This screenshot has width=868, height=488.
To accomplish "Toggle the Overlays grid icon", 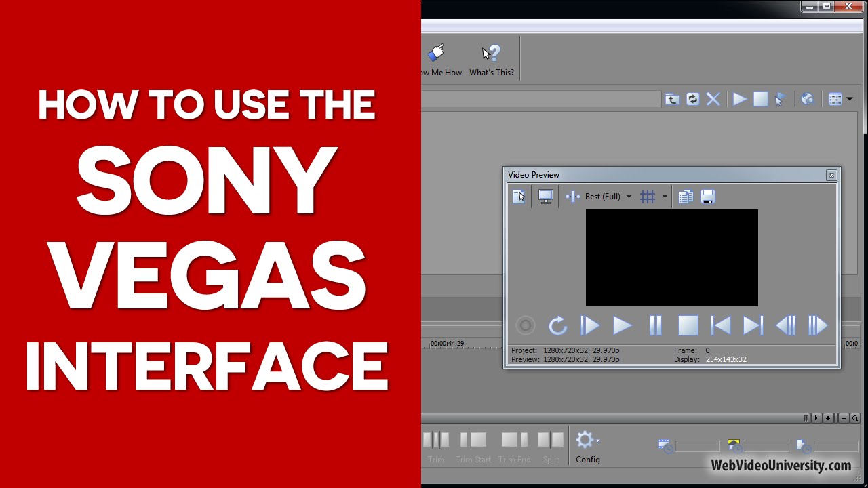I will tap(648, 197).
